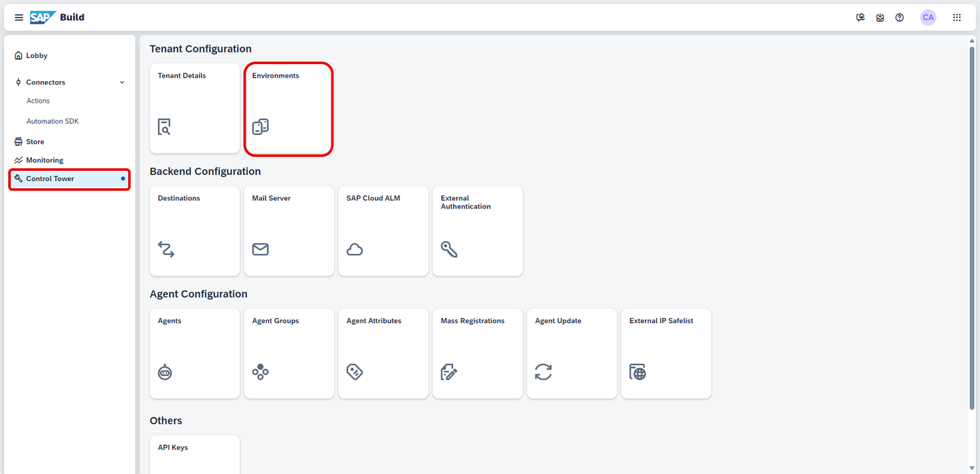Image resolution: width=980 pixels, height=474 pixels.
Task: Open the hamburger navigation menu
Action: click(x=19, y=18)
